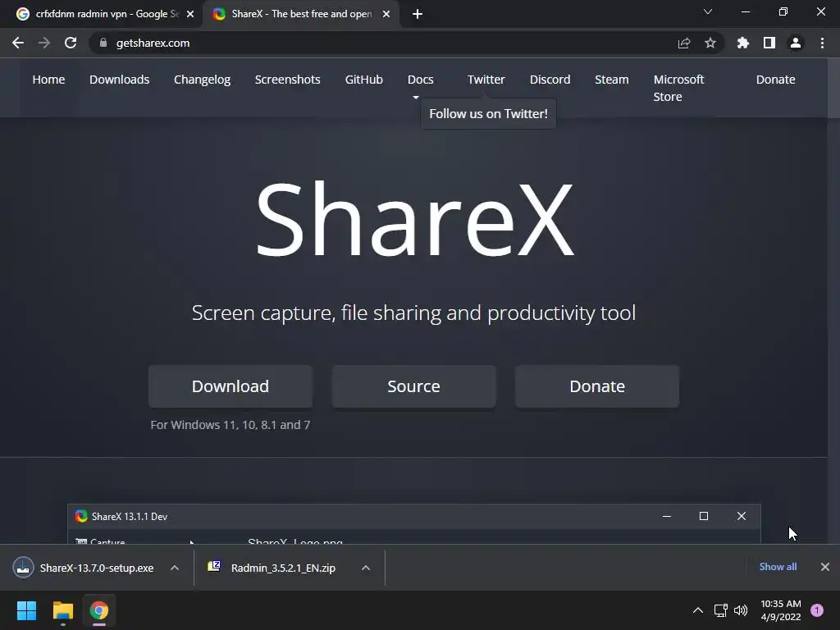This screenshot has width=840, height=630.
Task: Click the page vertical scrollbar
Action: click(x=833, y=300)
